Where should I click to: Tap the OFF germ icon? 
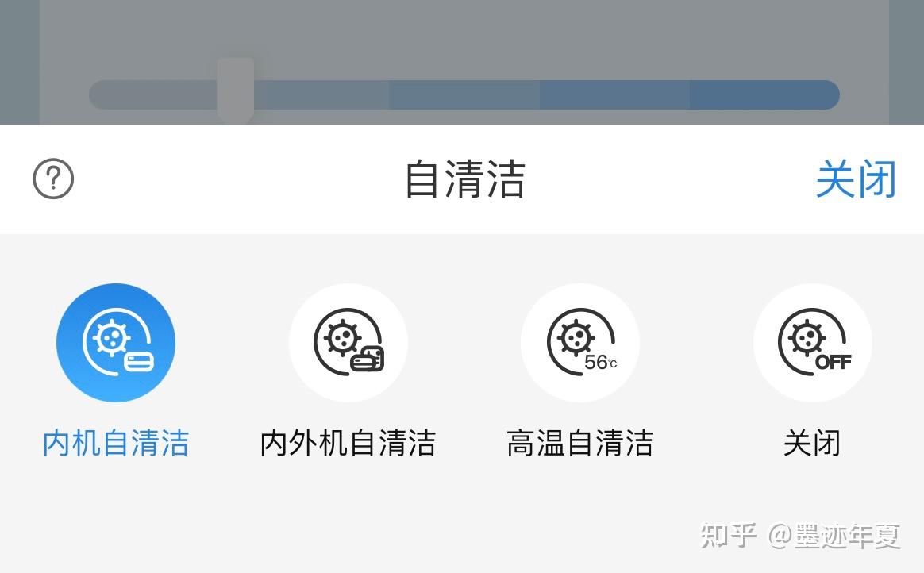[813, 343]
